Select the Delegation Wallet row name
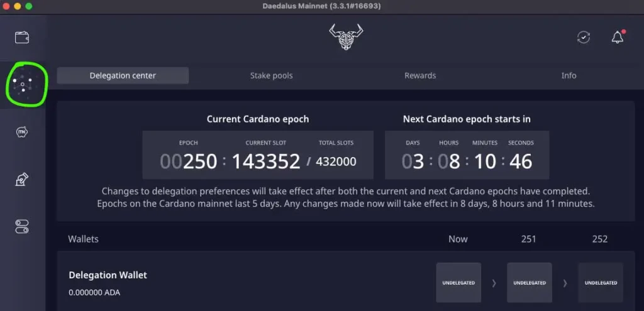This screenshot has width=644, height=311. (x=108, y=275)
